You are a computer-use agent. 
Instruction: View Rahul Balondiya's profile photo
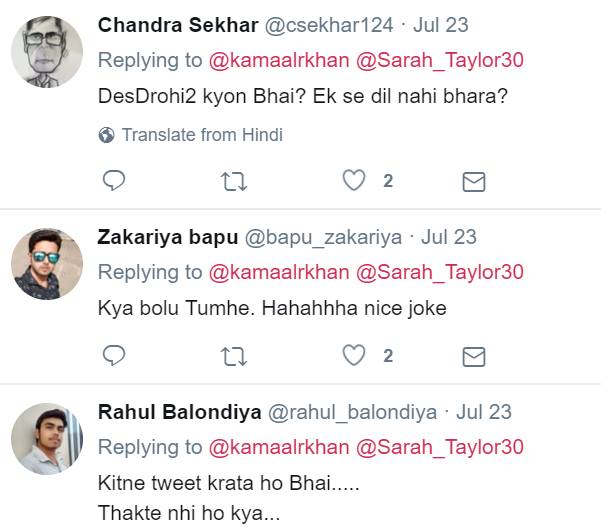tap(47, 439)
